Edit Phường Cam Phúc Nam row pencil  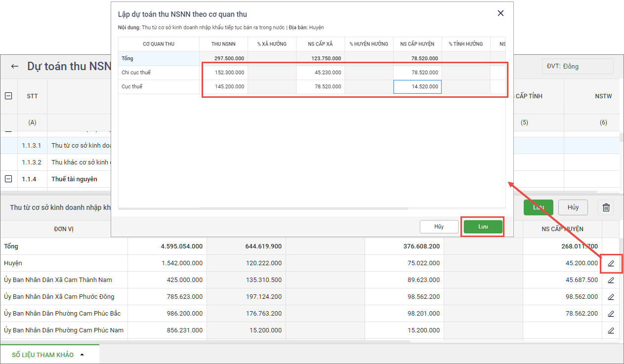611,330
